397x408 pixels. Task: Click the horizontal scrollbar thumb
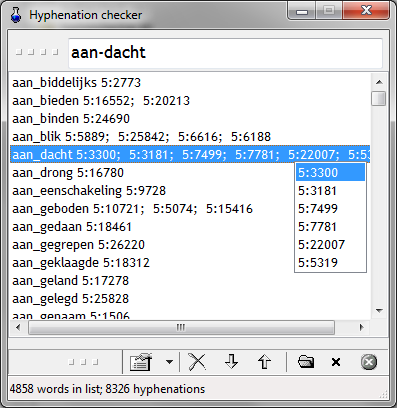coord(181,327)
